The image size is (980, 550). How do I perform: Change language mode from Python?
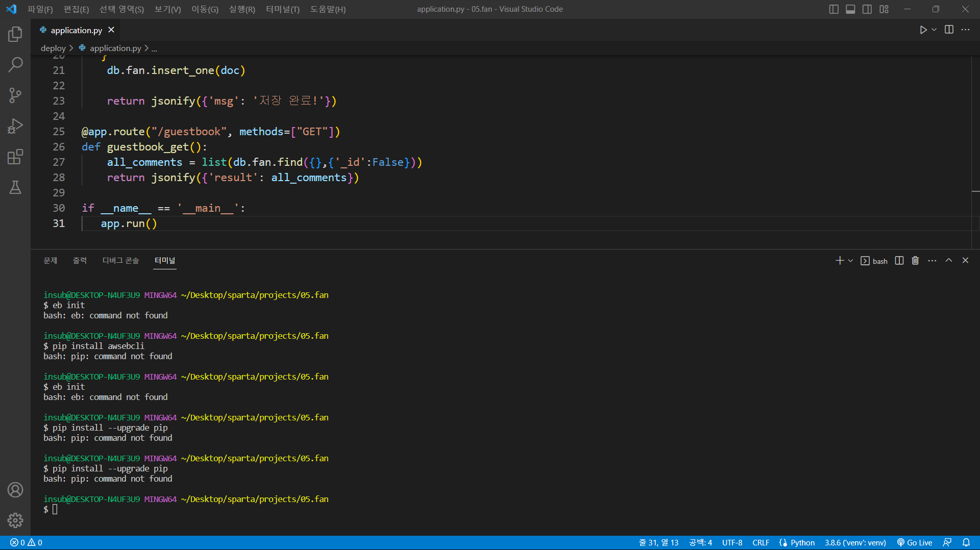point(802,543)
